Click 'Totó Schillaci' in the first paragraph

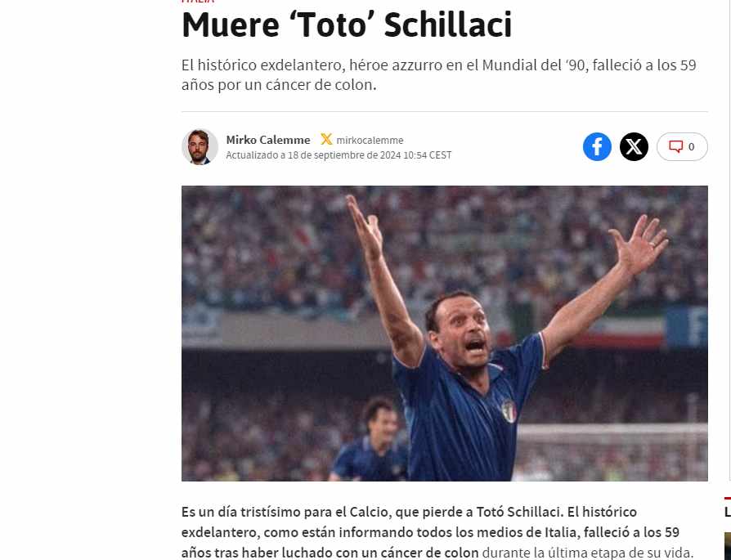click(518, 512)
